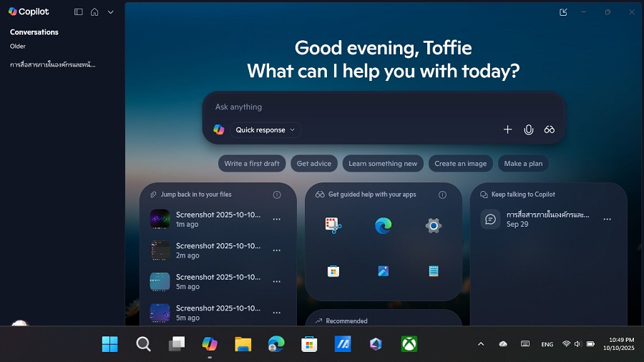Click the microphone voice input icon

529,129
